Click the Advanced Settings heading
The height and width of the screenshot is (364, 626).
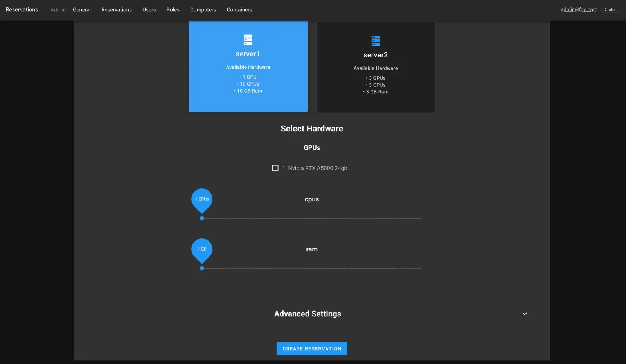(308, 314)
